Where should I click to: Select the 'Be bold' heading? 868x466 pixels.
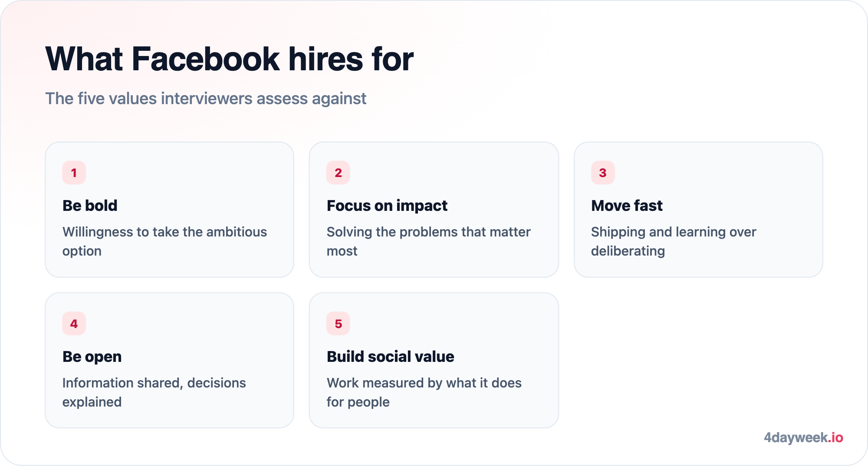click(90, 206)
